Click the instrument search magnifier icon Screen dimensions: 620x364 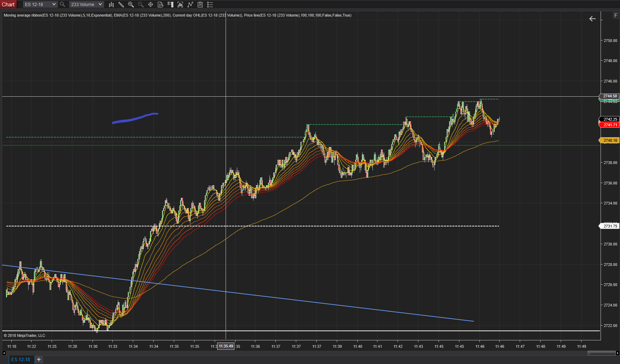pos(62,5)
